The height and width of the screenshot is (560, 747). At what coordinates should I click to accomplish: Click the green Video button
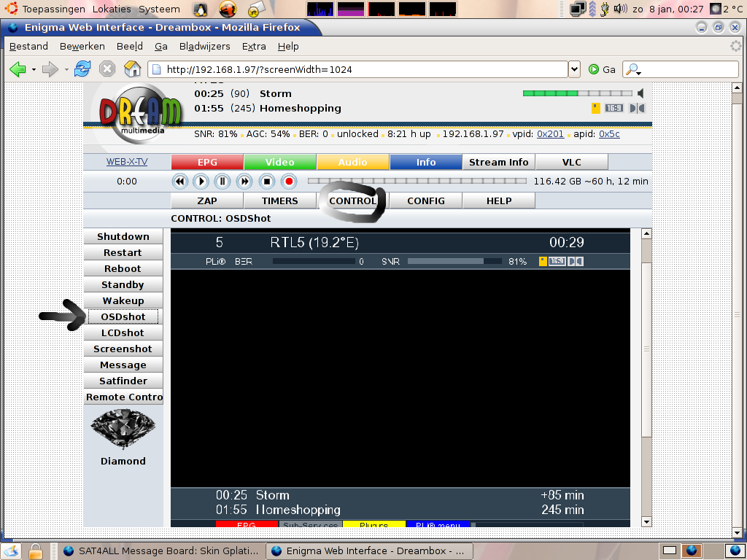click(x=280, y=162)
